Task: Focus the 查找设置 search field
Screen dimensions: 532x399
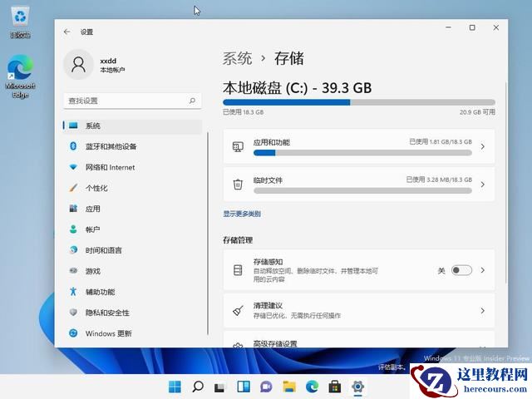Action: point(132,101)
